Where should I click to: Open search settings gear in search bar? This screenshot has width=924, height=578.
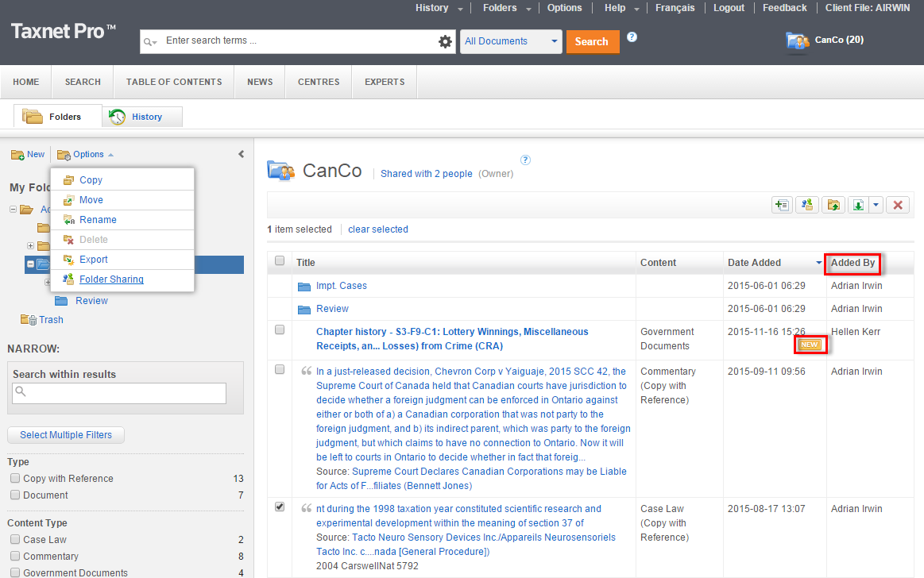pyautogui.click(x=445, y=41)
